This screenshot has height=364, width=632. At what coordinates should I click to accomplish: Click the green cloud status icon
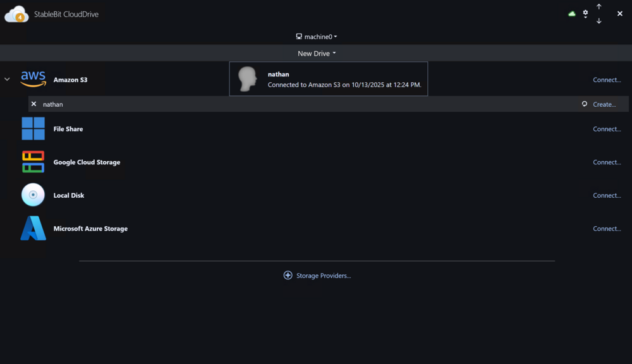(x=571, y=14)
